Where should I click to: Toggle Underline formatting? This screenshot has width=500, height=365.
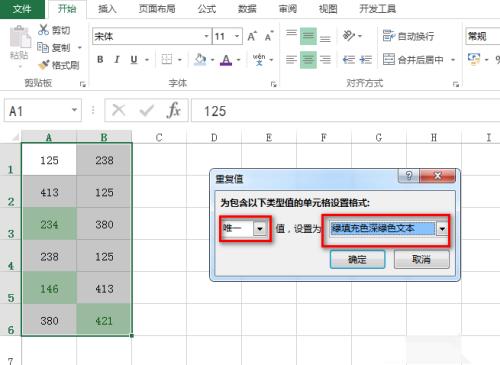(134, 60)
